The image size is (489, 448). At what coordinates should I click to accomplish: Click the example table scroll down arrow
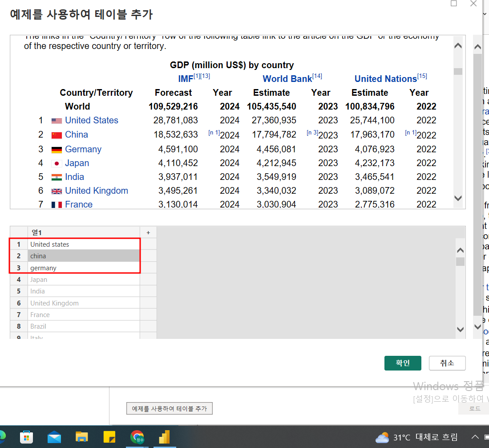tap(460, 329)
